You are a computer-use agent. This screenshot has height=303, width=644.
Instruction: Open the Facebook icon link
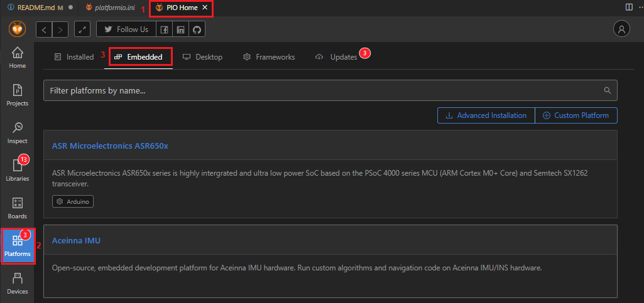(x=164, y=29)
